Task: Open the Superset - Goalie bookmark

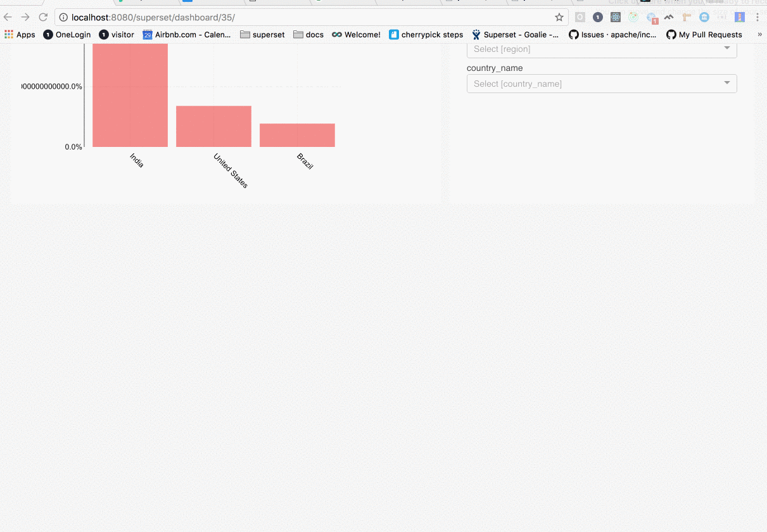Action: (x=516, y=35)
